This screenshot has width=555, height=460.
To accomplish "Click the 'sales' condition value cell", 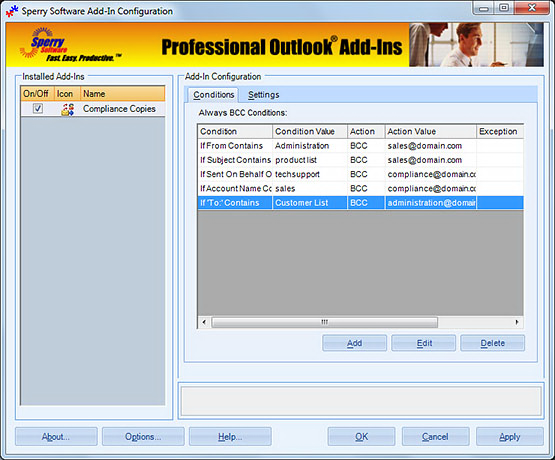I will tap(310, 189).
